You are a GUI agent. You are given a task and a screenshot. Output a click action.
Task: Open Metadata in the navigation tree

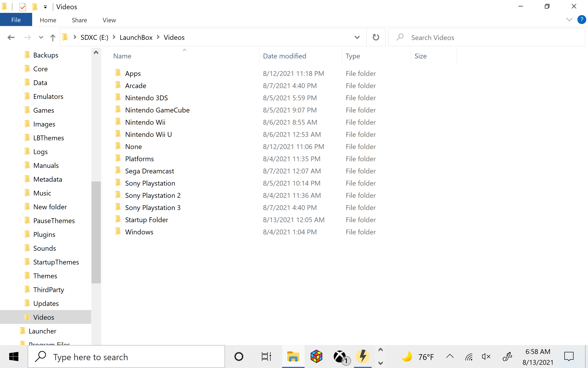click(x=48, y=179)
